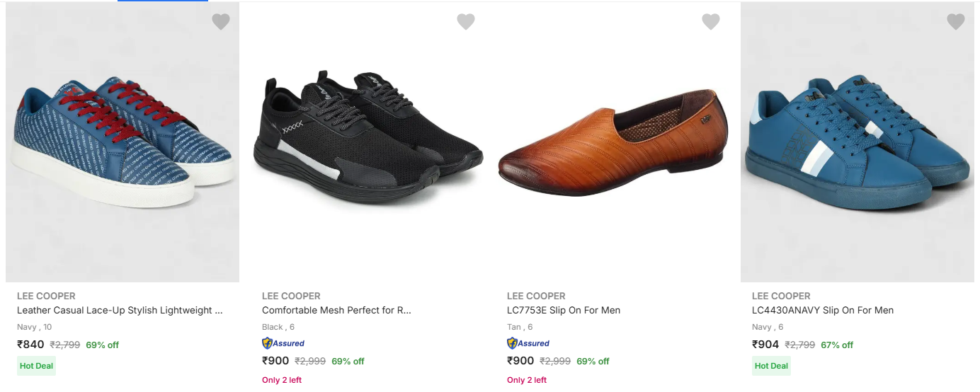Image resolution: width=980 pixels, height=392 pixels.
Task: Click LC7753E Slip On For Men title
Action: 564,310
